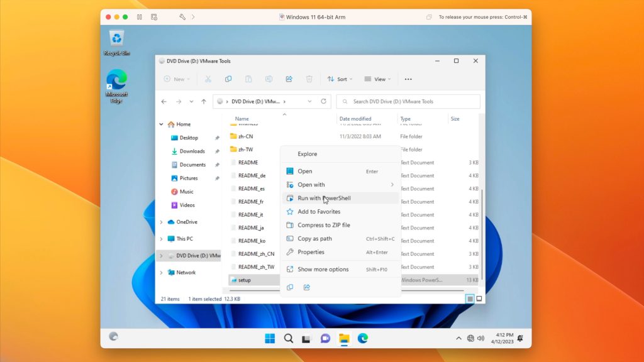Open the View dropdown menu

[379, 79]
